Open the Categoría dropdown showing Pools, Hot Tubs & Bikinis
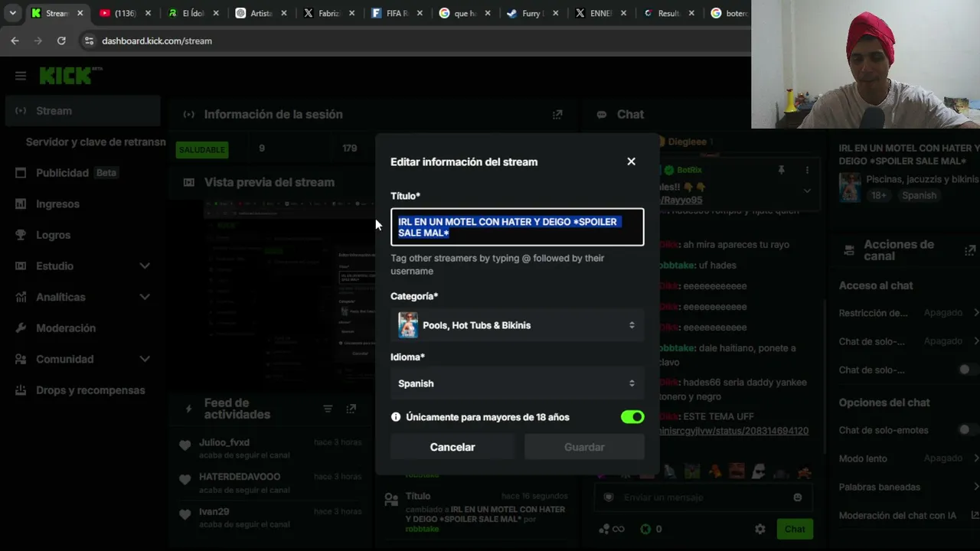 pos(518,325)
